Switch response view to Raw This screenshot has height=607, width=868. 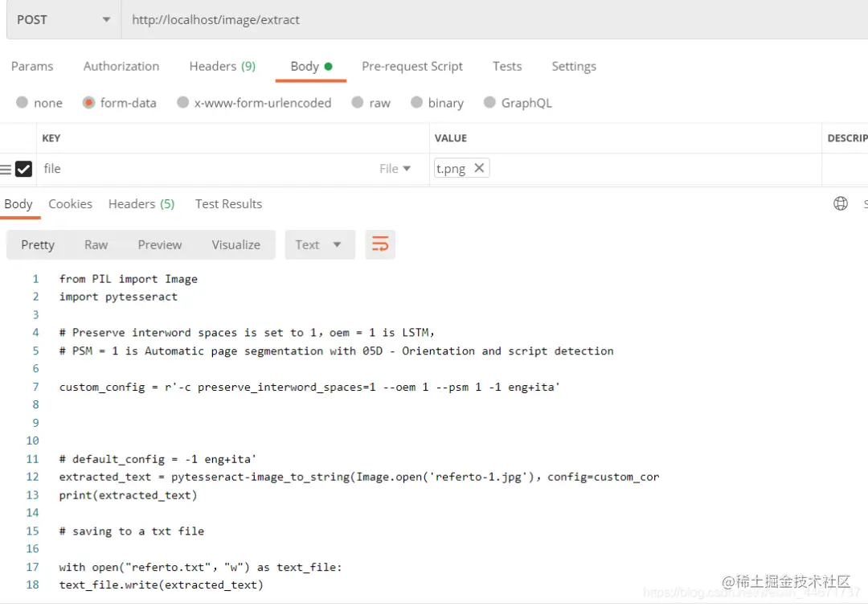(96, 244)
